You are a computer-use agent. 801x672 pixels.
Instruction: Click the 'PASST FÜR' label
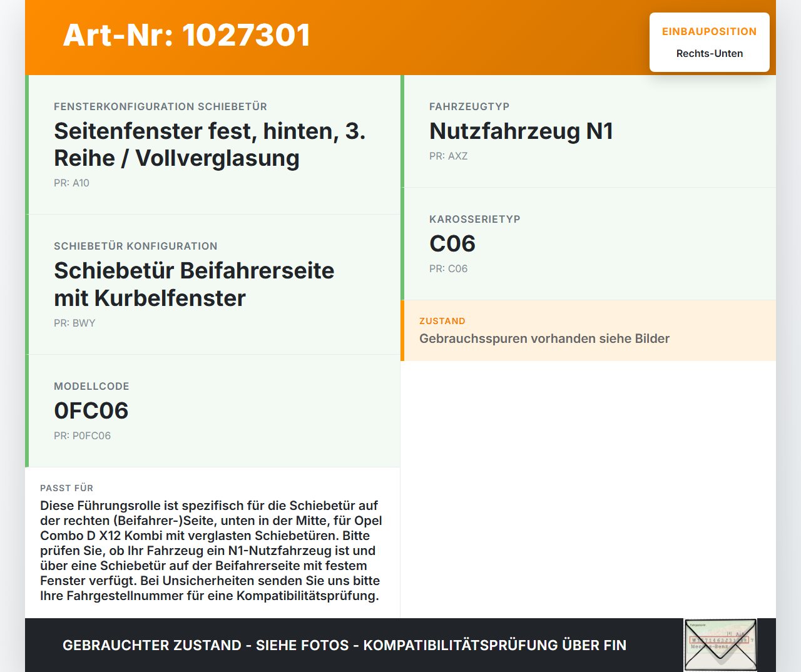point(66,488)
